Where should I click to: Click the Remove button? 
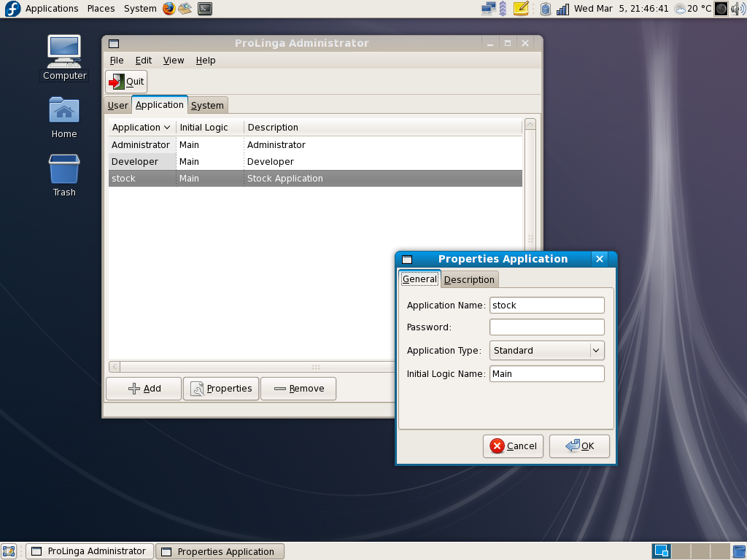[x=298, y=389]
